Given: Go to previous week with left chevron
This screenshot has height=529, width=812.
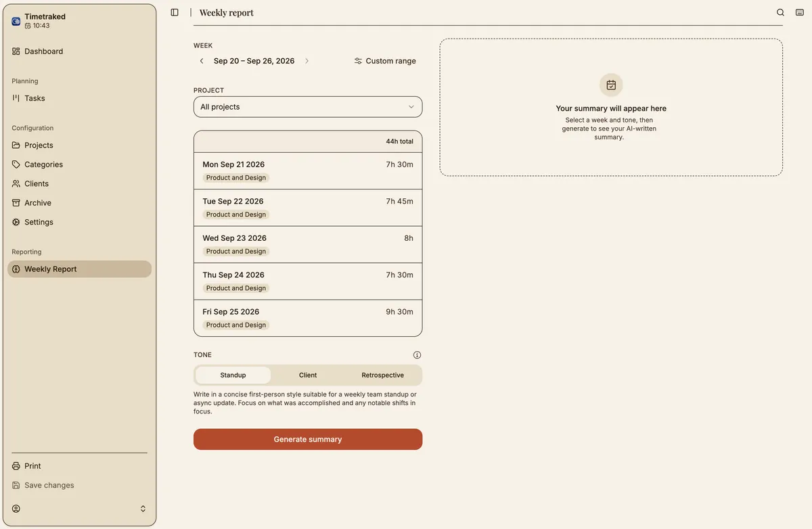Looking at the screenshot, I should point(202,61).
